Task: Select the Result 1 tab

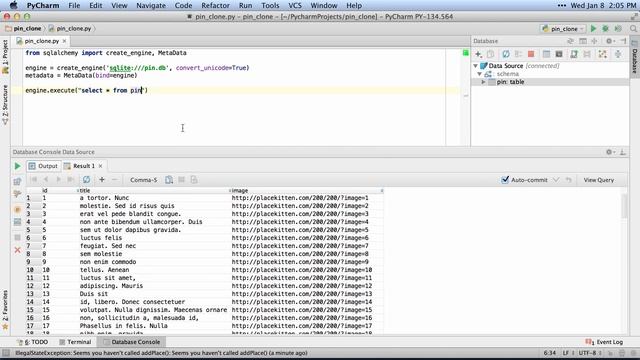Action: tap(80, 166)
